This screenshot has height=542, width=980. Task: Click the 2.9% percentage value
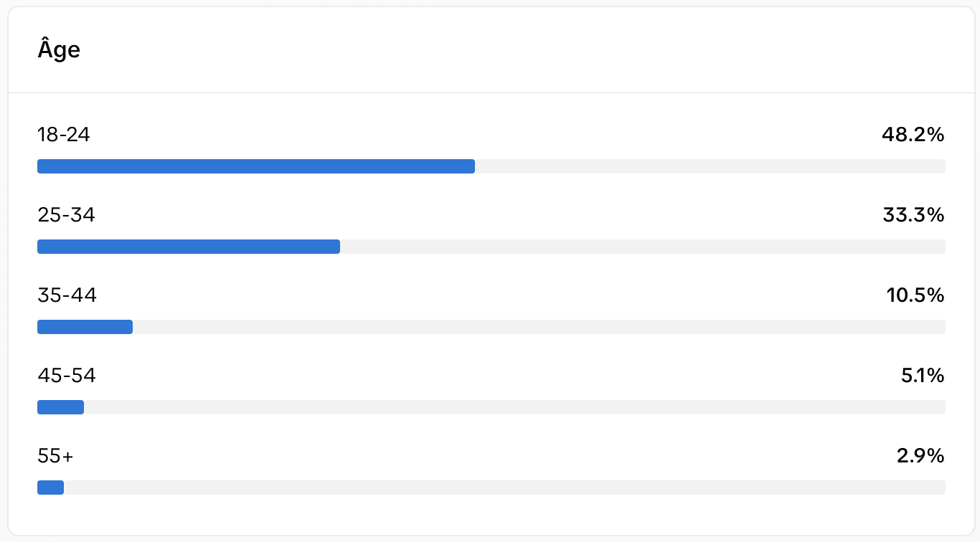point(920,456)
